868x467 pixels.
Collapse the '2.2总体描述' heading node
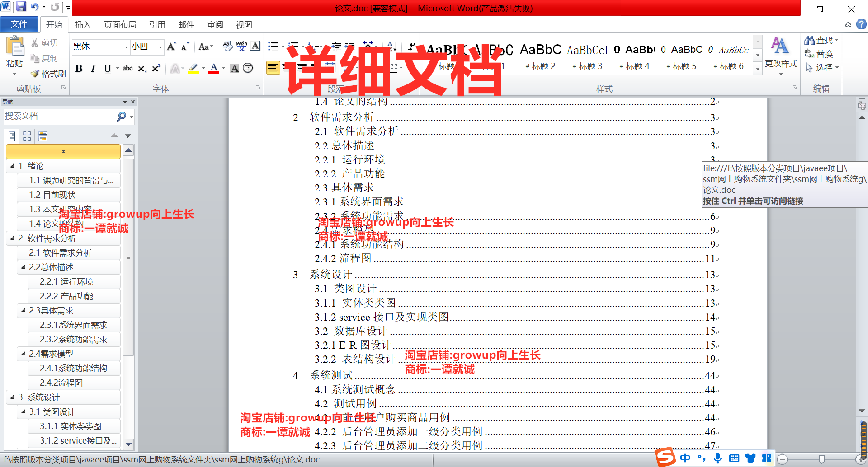24,267
